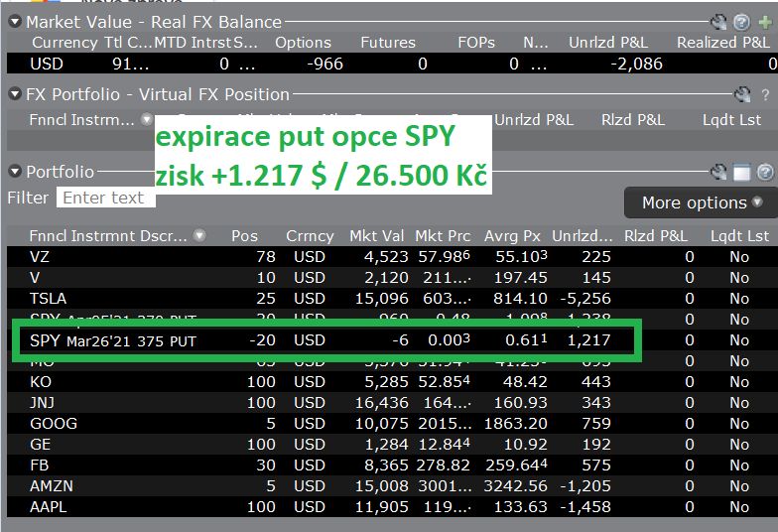Viewport: 778px width, 532px height.
Task: Open dropdown beside Fnncl Instrmnt Dscr column
Action: [199, 235]
